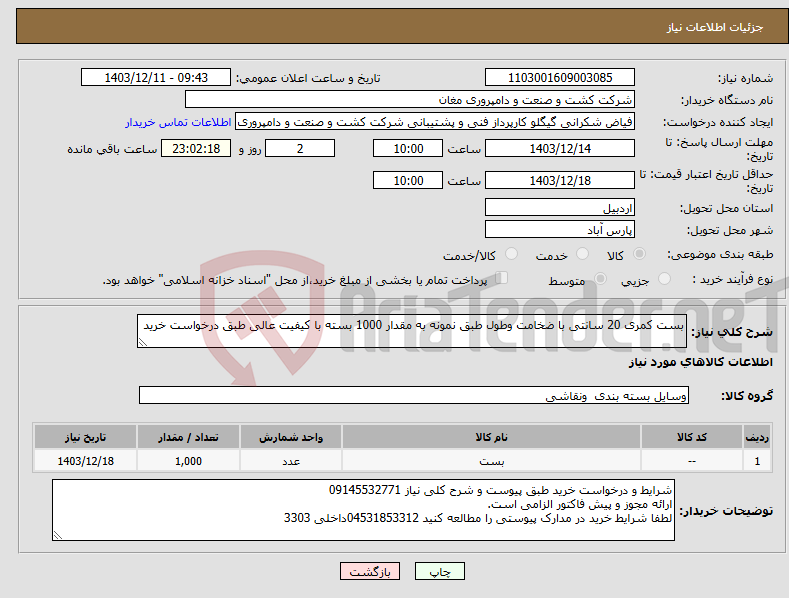
Task: Click the remaining days field showing 2
Action: tap(300, 148)
